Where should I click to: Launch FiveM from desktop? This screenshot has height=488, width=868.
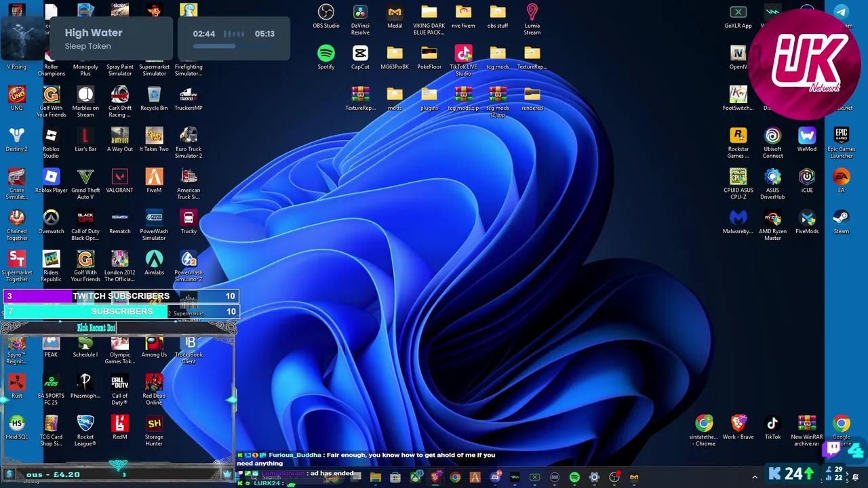[154, 181]
